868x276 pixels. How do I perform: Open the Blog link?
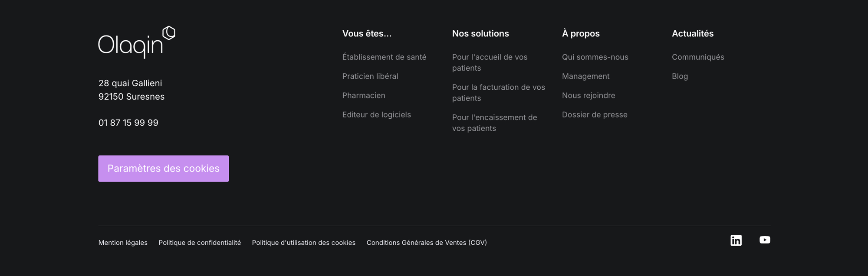click(680, 76)
